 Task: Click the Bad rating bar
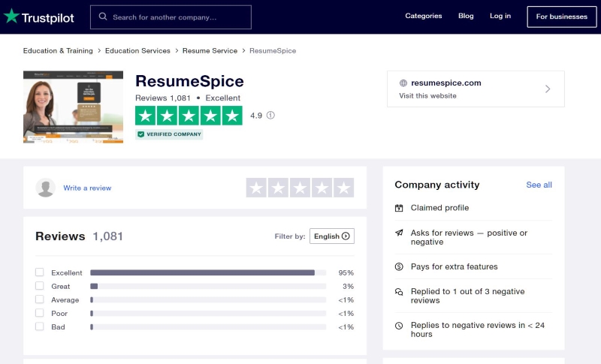tap(208, 327)
